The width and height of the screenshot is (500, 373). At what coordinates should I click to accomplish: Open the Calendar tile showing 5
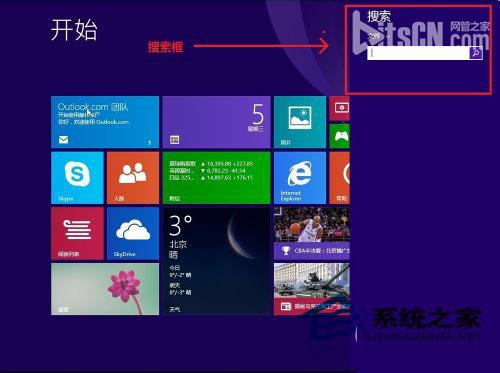pyautogui.click(x=216, y=122)
